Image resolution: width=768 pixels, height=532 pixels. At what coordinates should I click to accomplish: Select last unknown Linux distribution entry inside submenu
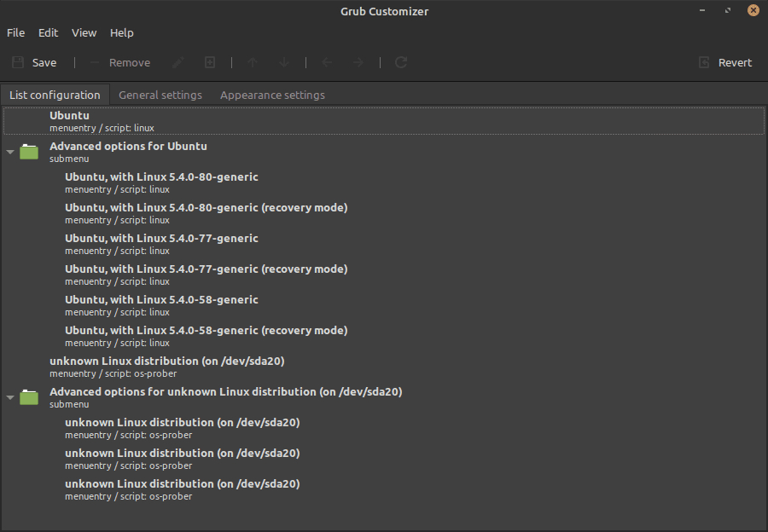(x=384, y=489)
